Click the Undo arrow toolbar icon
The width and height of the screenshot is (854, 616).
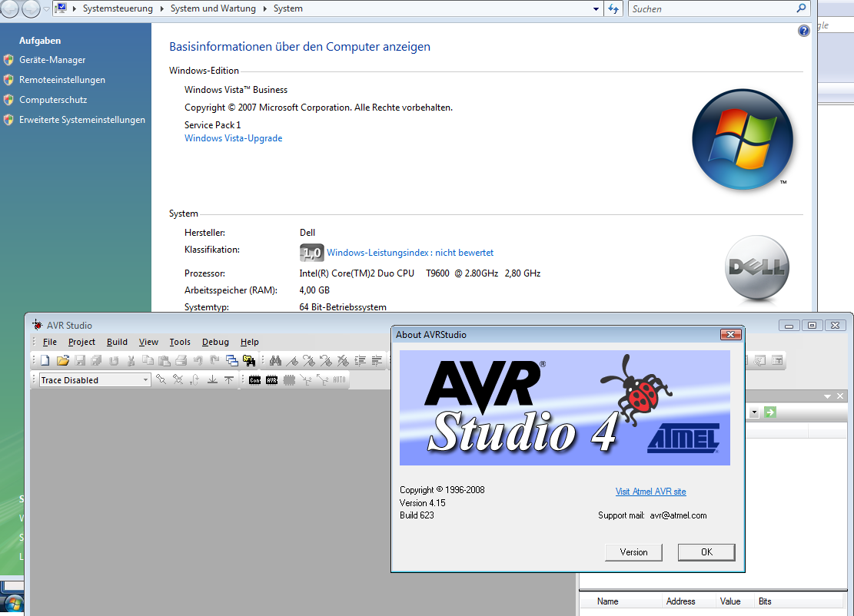(x=198, y=360)
